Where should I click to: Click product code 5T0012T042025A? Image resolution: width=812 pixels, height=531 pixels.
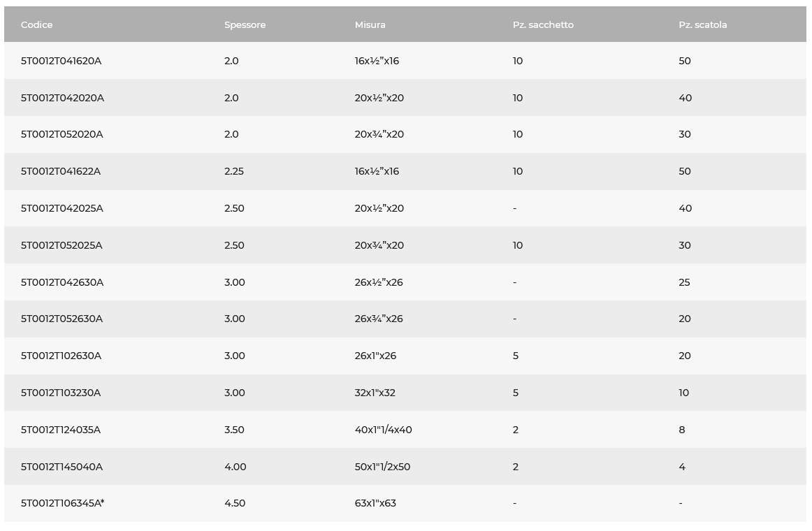(62, 208)
